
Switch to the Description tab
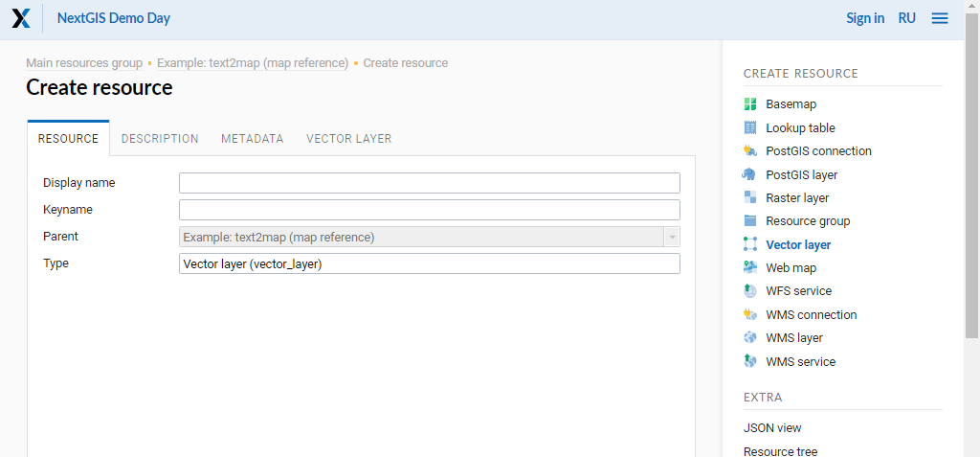point(160,138)
